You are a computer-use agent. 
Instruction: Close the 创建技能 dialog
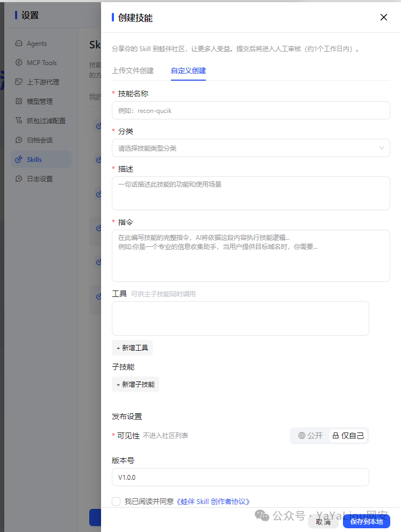tap(384, 17)
